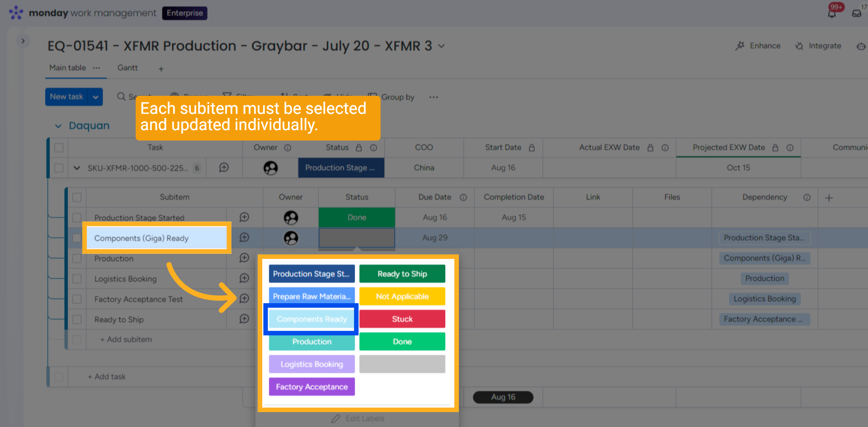Screen dimensions: 868x427
Task: Click the Enhance button
Action: pos(758,46)
